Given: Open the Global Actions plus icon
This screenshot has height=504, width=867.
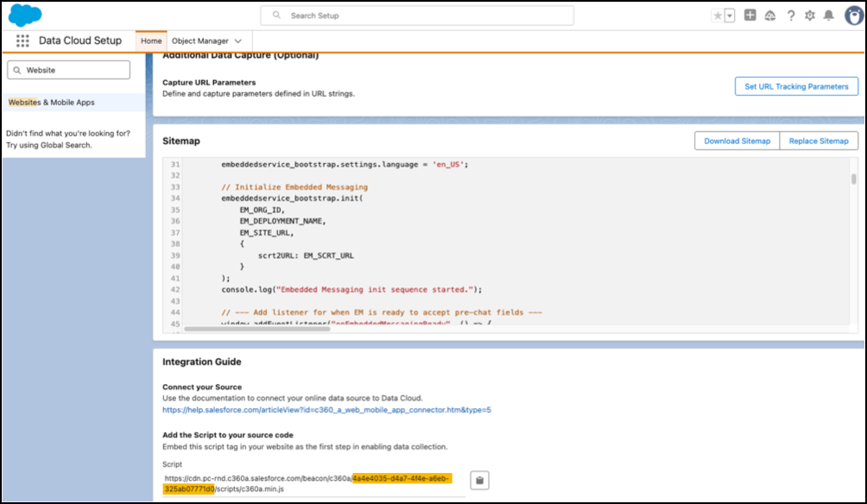Looking at the screenshot, I should point(750,15).
